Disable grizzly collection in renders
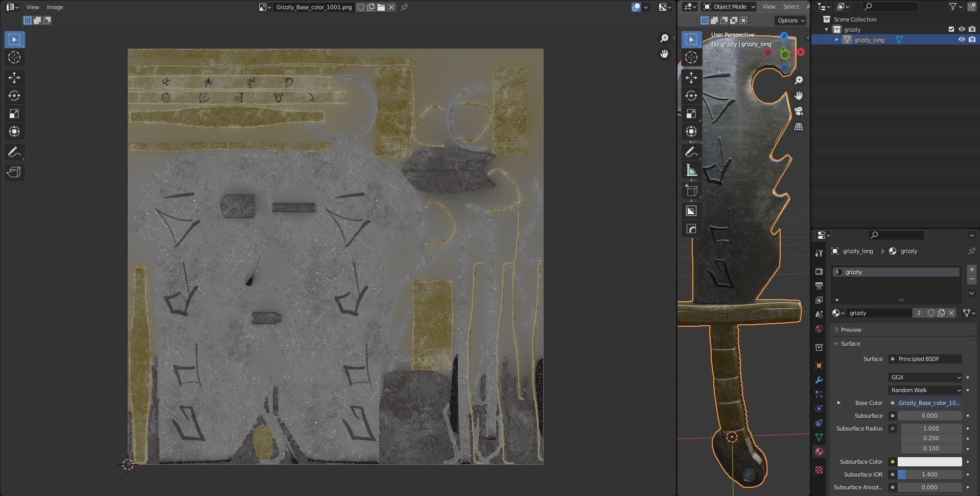980x496 pixels. point(972,30)
